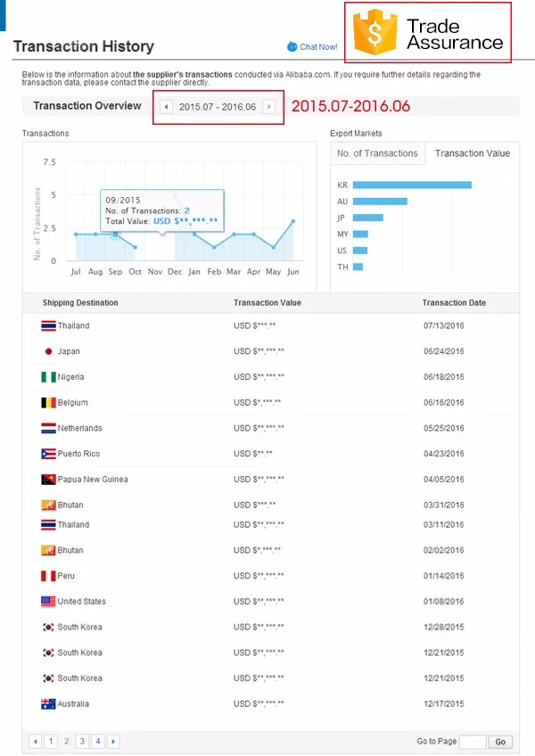The image size is (535, 756).
Task: Switch to Transaction Value tab
Action: point(472,153)
